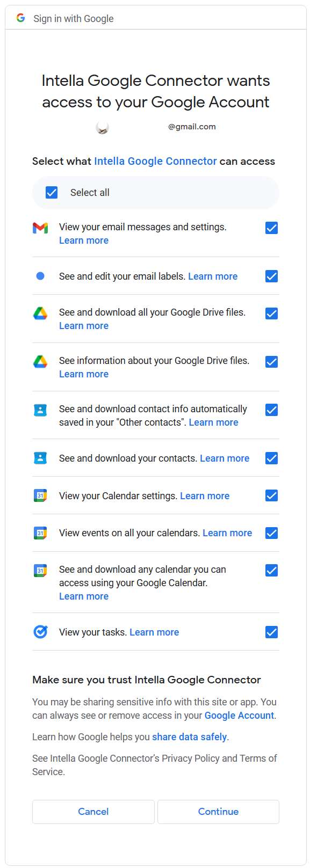
Task: Uncheck View your email messages and settings
Action: pyautogui.click(x=272, y=228)
